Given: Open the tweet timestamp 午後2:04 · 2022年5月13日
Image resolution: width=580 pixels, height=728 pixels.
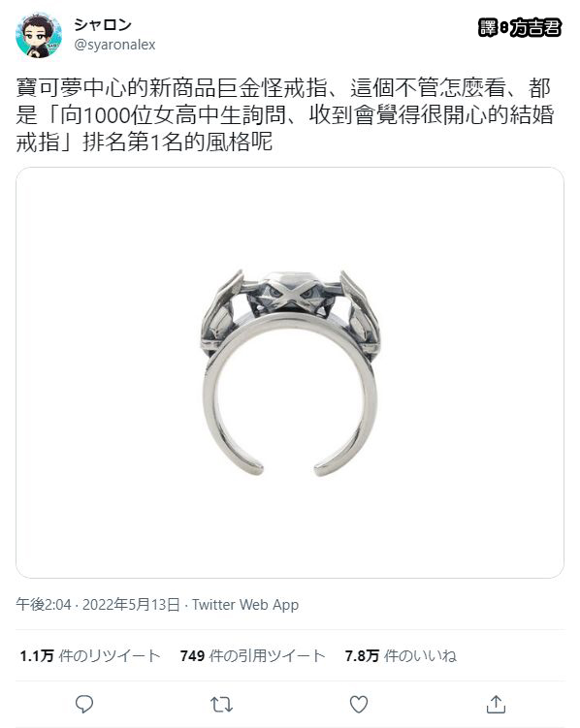Looking at the screenshot, I should [x=98, y=605].
